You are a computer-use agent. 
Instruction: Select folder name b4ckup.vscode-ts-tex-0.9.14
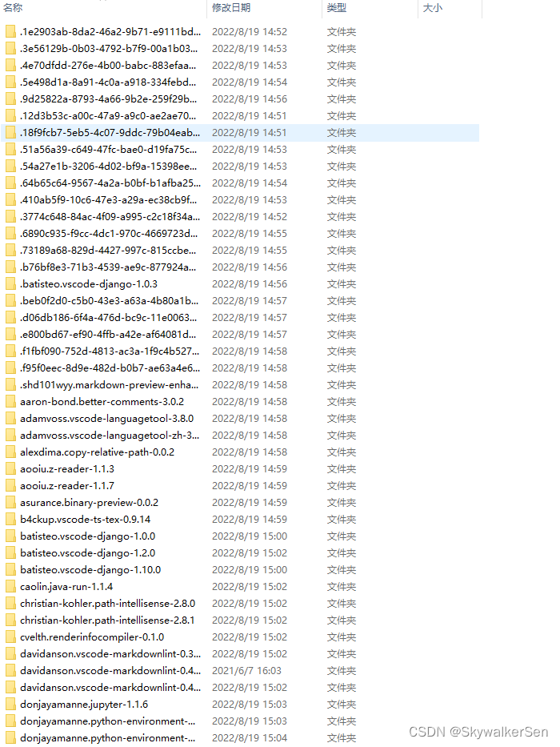(x=86, y=520)
